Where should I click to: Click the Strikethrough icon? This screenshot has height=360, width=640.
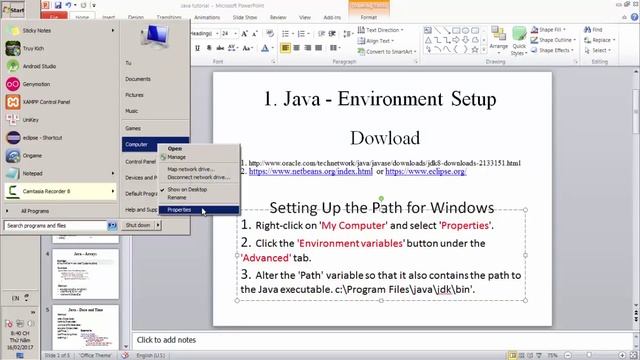click(220, 48)
